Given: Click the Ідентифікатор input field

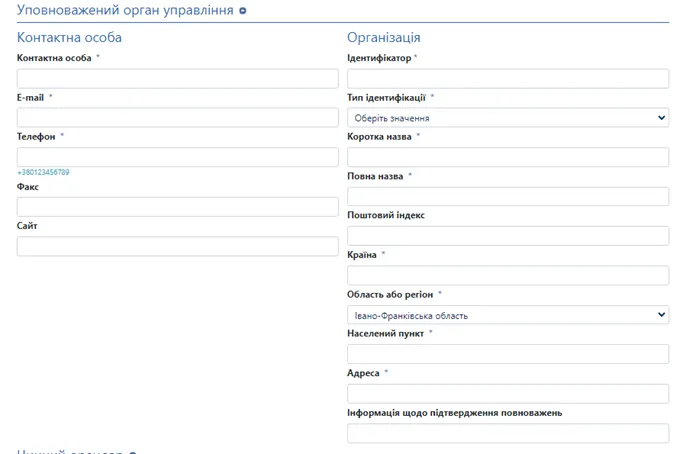Looking at the screenshot, I should click(507, 78).
